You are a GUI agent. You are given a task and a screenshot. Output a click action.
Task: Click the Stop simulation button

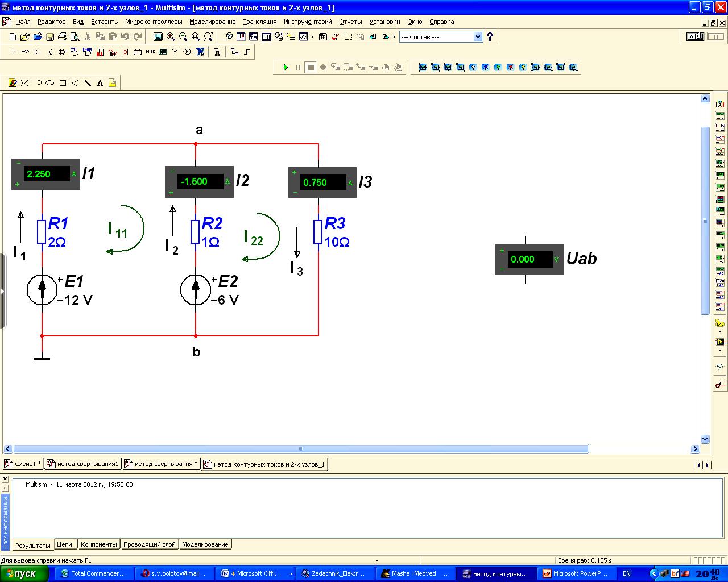311,67
